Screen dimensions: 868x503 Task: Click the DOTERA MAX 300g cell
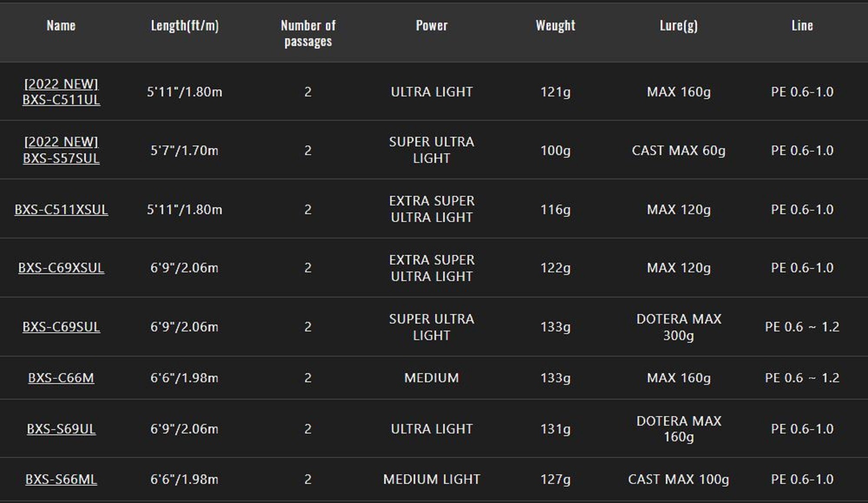pos(679,327)
